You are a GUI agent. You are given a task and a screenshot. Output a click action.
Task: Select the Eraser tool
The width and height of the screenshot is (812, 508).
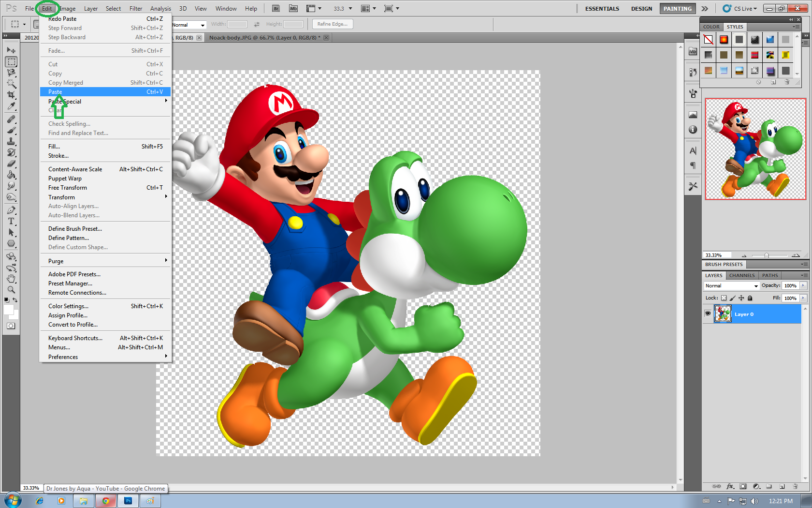(x=11, y=164)
